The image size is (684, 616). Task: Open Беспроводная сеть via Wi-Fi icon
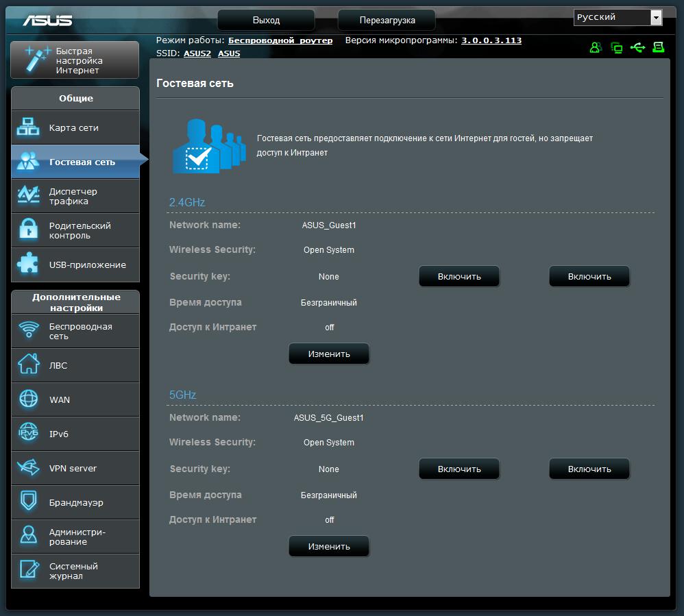(29, 330)
